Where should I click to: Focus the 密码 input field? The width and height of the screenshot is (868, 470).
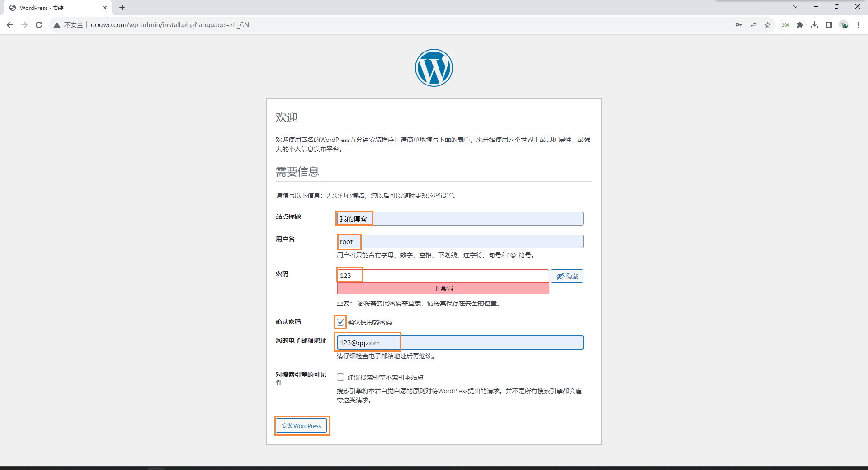(x=443, y=276)
